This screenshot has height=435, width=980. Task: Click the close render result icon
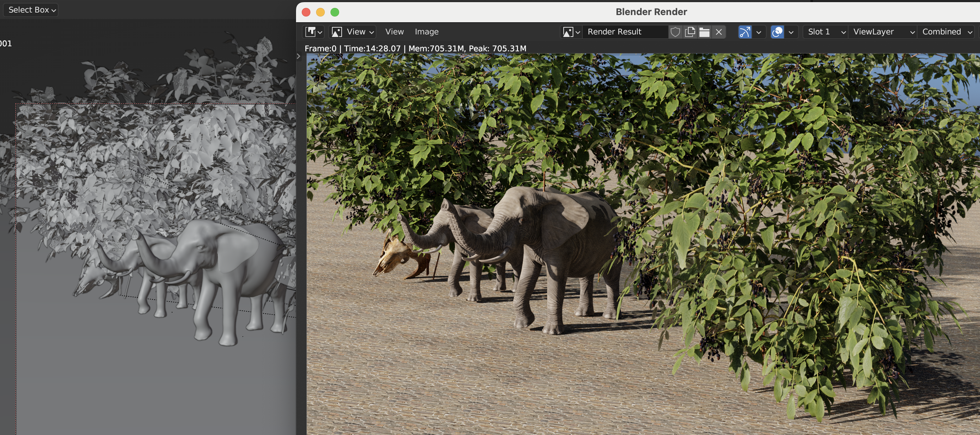coord(720,31)
